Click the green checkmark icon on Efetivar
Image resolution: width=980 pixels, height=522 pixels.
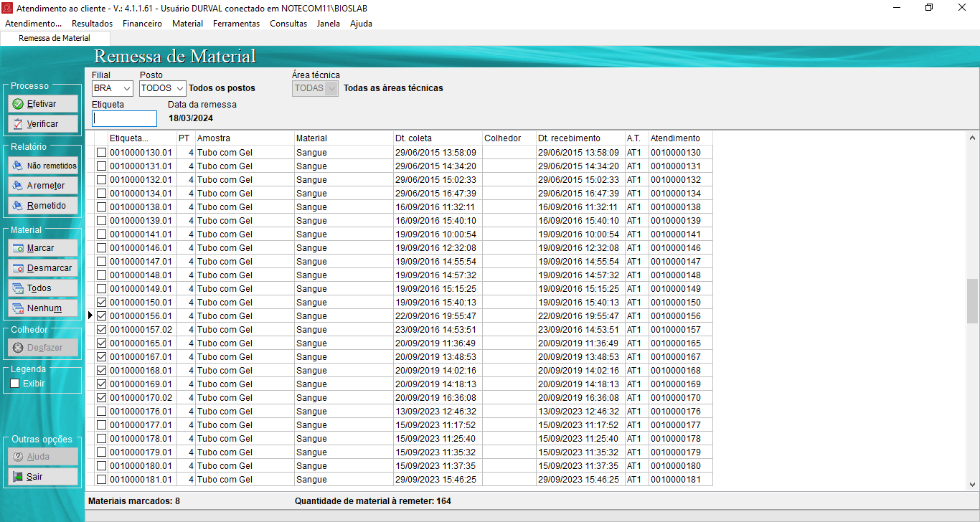coord(18,104)
